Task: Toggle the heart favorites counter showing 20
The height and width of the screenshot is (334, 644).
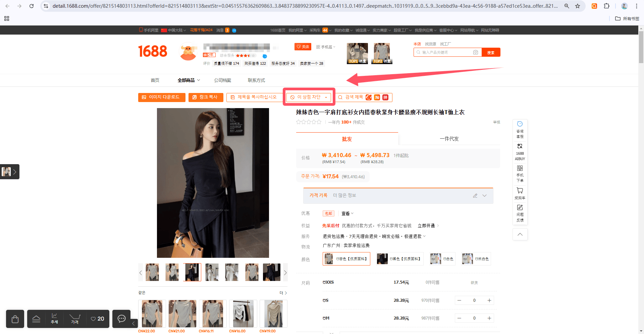Action: (x=98, y=319)
